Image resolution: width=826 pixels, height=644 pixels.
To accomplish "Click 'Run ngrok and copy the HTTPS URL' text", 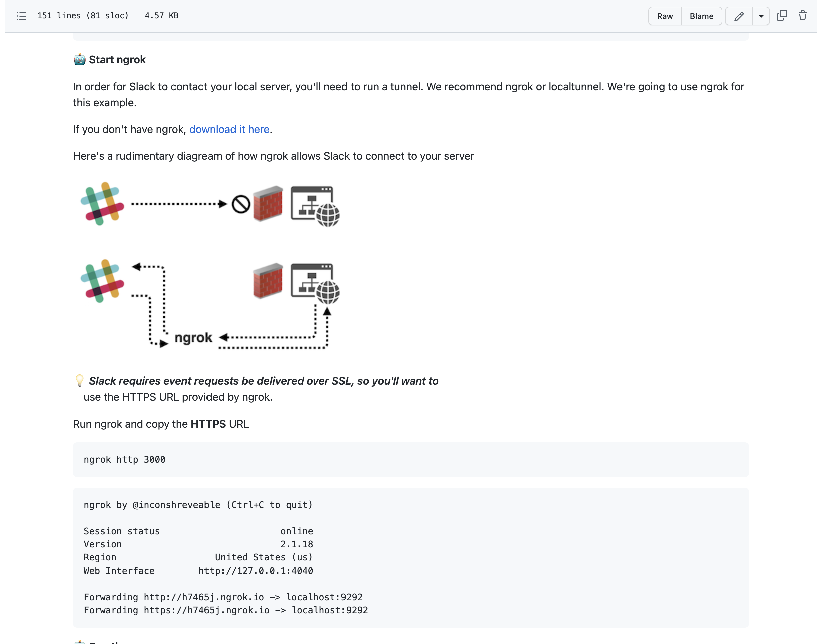I will [161, 424].
